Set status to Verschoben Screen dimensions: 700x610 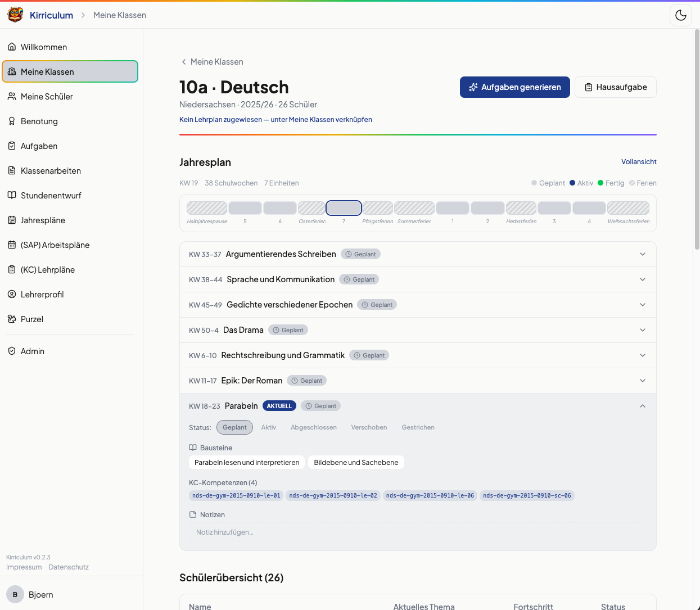(369, 427)
